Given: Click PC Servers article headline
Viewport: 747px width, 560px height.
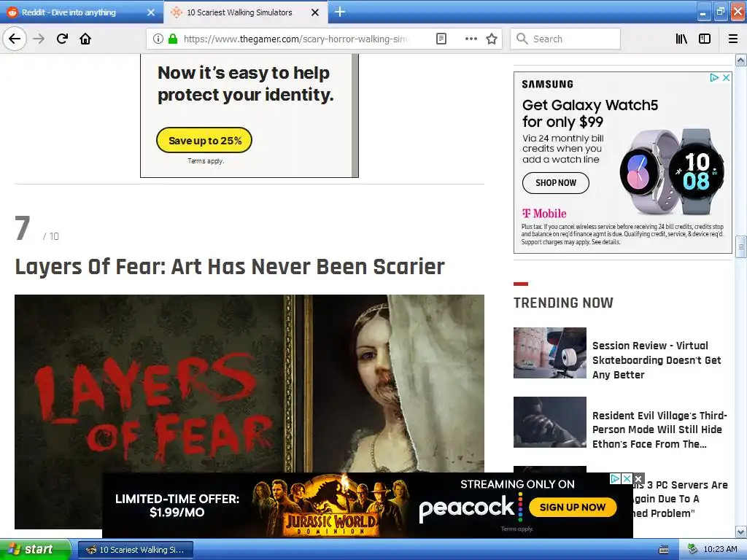Looking at the screenshot, I should (681, 499).
